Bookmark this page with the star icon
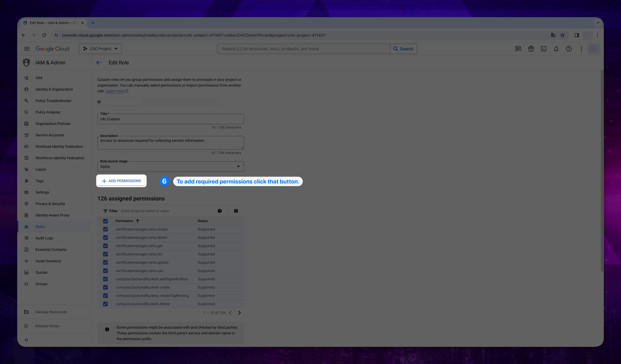621x364 pixels. (x=563, y=35)
